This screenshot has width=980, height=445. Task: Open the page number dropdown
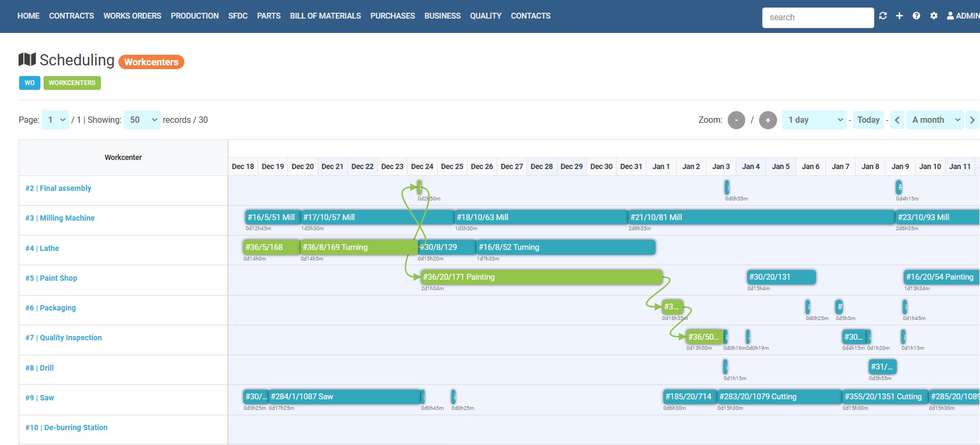click(56, 120)
